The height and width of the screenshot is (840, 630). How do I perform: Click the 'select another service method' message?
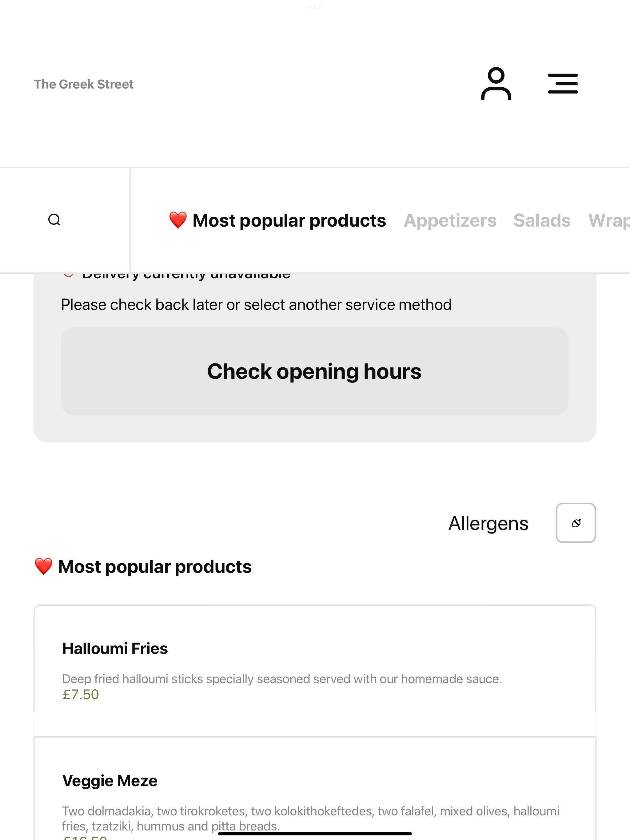click(256, 305)
